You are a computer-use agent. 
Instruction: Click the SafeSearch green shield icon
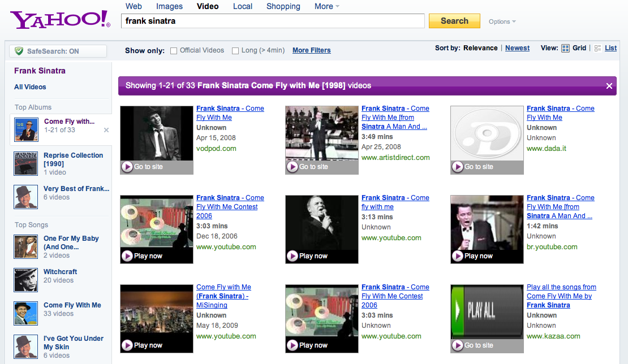click(19, 51)
